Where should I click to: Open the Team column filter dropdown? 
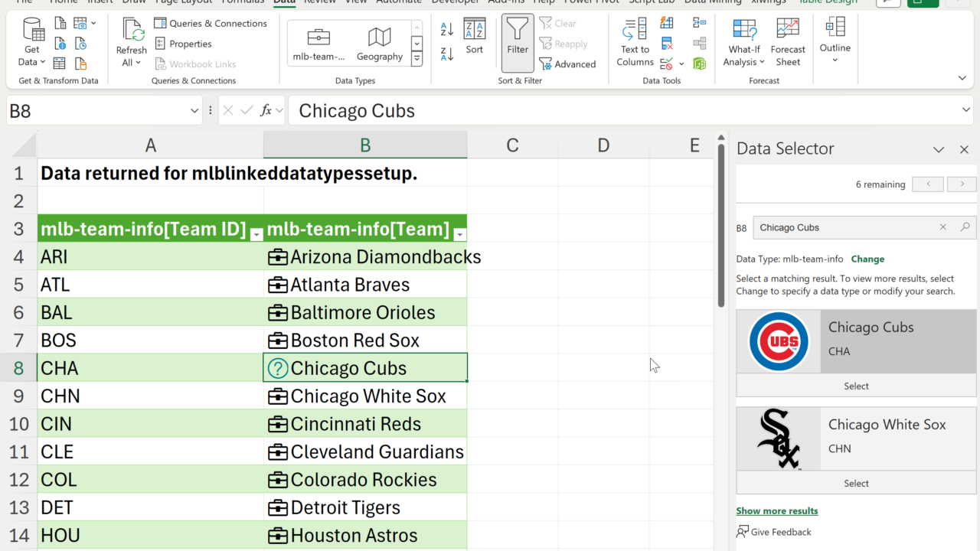coord(459,235)
